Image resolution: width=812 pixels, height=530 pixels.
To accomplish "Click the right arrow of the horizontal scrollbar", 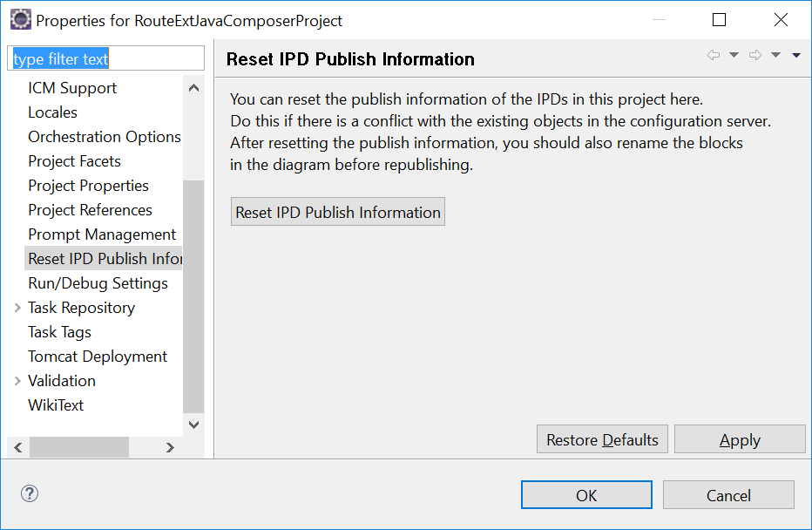I will coord(170,447).
